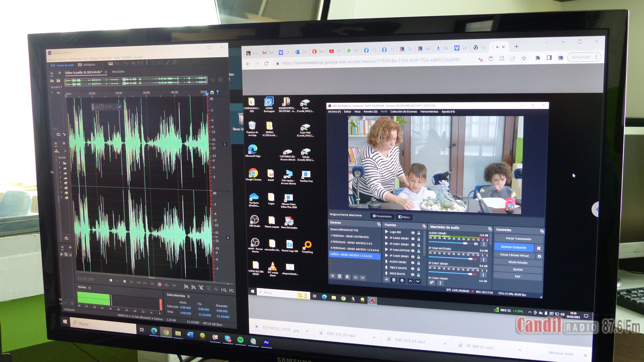Click Detener Grabación in OBS
Screen dimensions: 644x362
[514, 247]
